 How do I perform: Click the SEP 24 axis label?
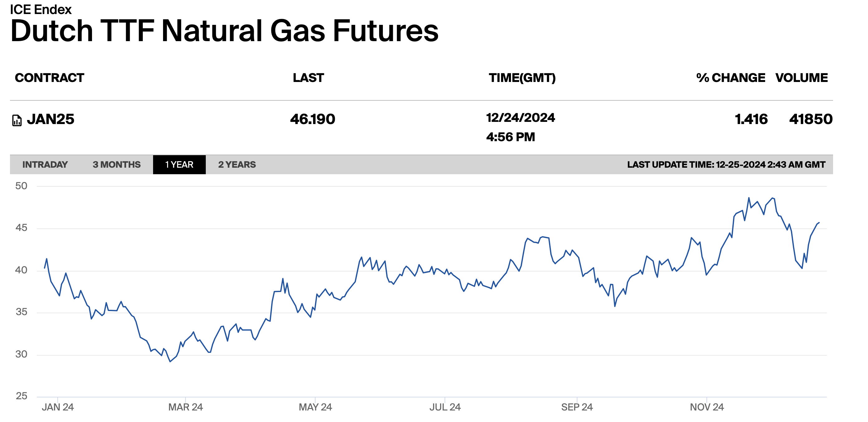click(x=576, y=407)
